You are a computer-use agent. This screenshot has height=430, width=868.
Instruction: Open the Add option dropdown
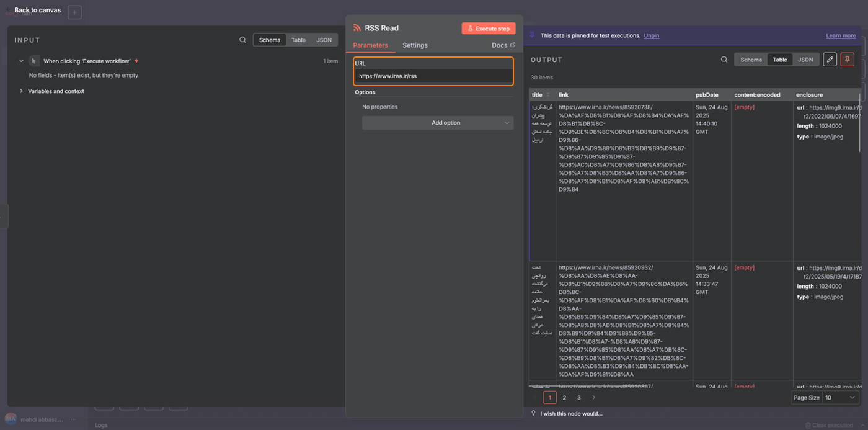438,123
